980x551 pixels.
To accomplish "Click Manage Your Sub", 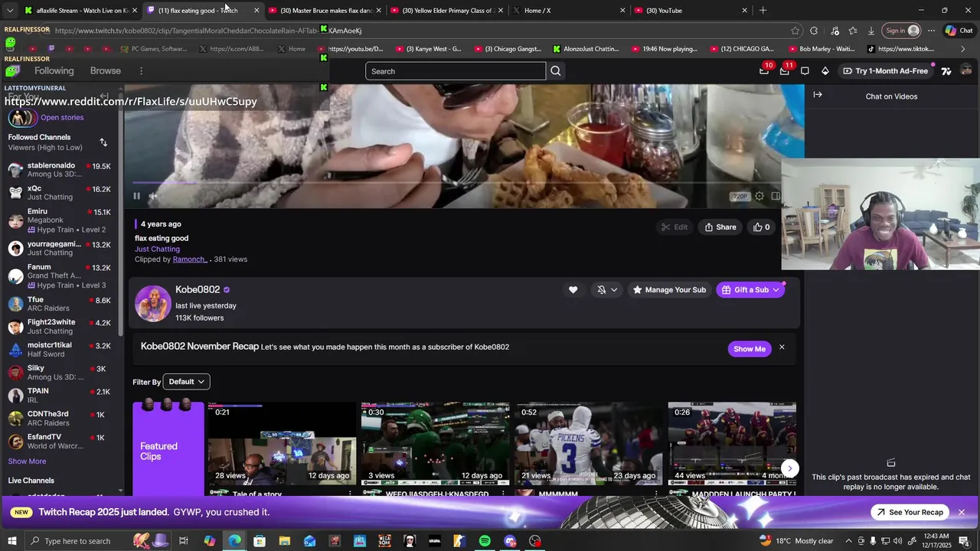I will [x=668, y=290].
